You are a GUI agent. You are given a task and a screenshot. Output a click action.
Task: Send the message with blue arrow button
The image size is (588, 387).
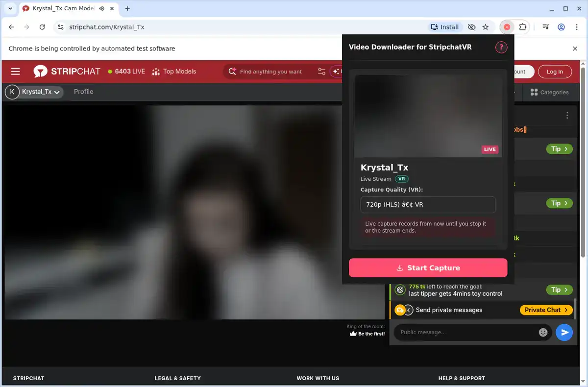[x=564, y=332]
